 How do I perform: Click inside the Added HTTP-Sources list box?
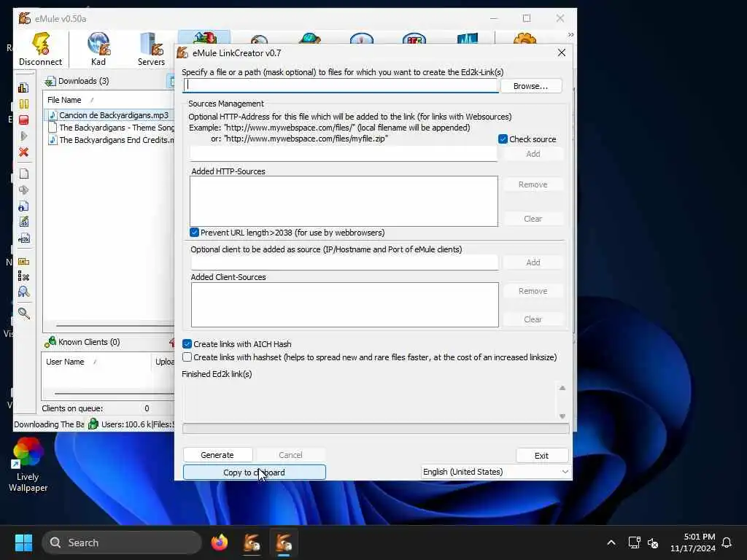click(344, 201)
